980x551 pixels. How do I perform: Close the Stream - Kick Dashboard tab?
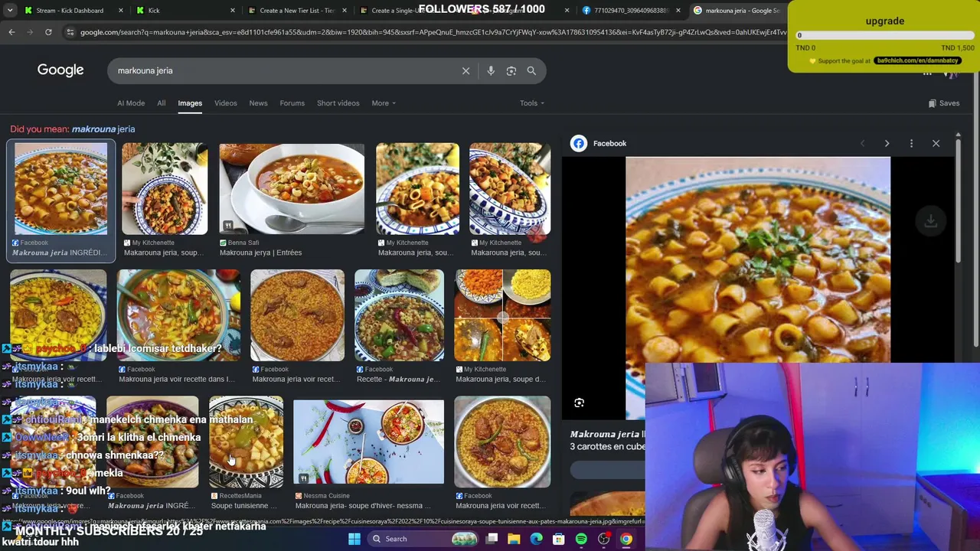[x=121, y=11]
